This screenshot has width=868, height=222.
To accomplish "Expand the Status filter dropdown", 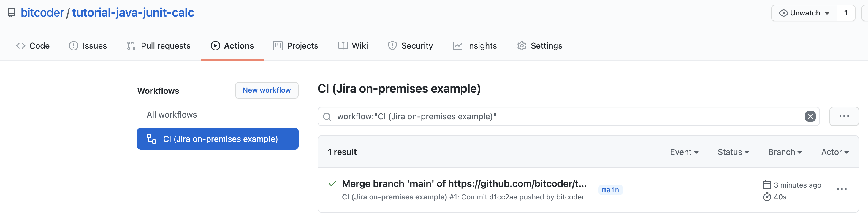I will coord(733,152).
